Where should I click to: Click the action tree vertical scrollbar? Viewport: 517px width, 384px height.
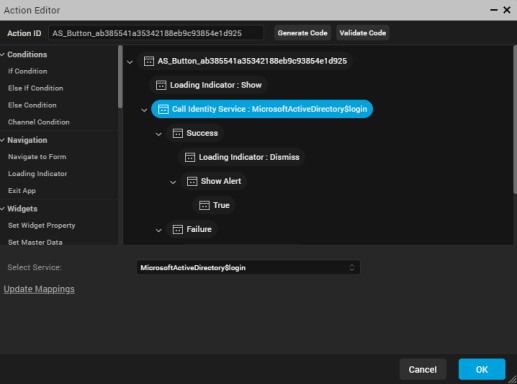point(515,119)
